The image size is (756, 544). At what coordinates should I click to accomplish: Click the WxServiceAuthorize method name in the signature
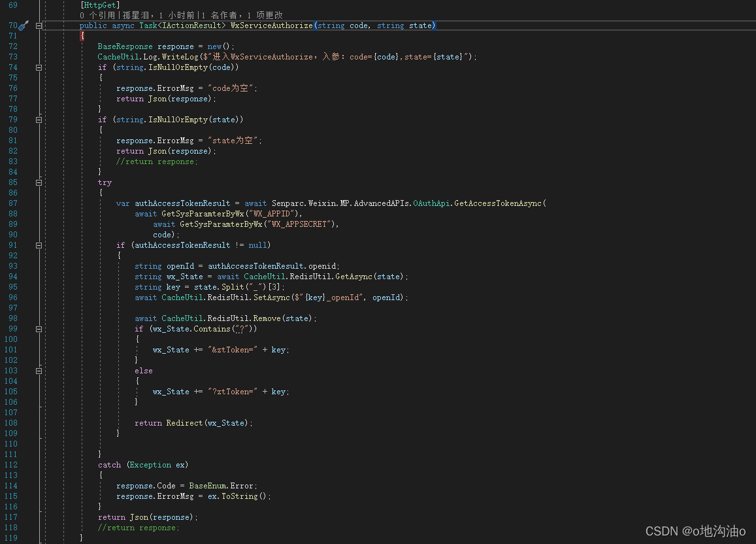click(271, 25)
